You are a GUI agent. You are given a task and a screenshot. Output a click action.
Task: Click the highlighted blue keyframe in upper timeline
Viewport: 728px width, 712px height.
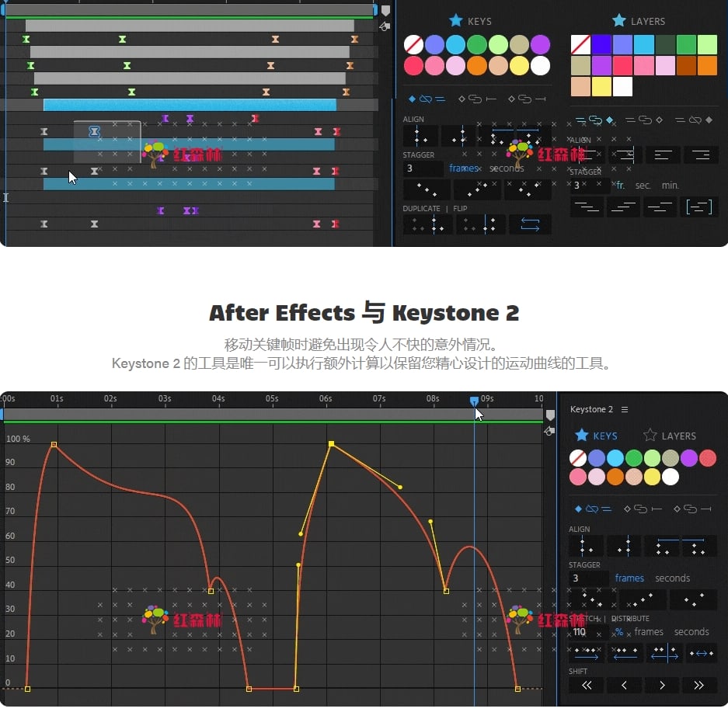[94, 132]
